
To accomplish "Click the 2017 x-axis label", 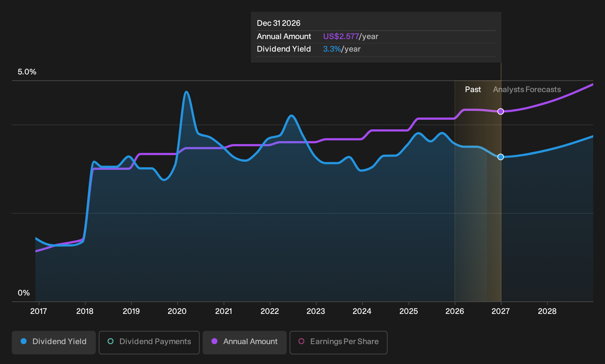I will 38,311.
